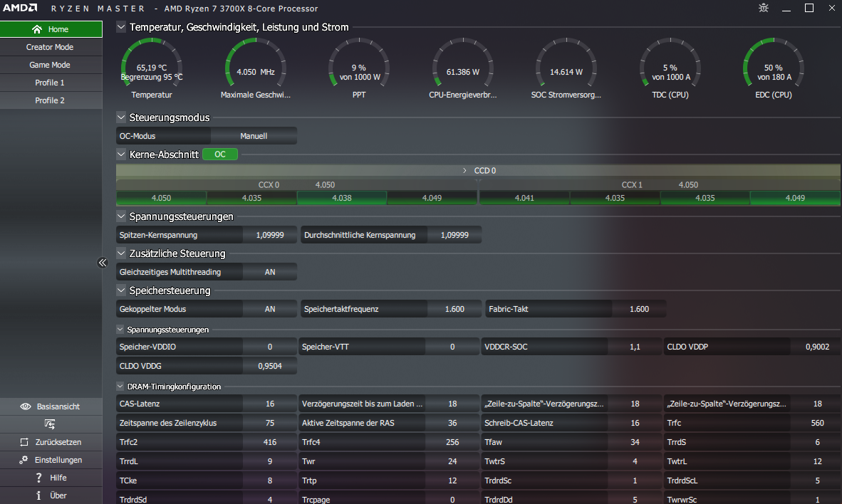Select Profile 2 in sidebar
The image size is (842, 504).
[x=51, y=100]
